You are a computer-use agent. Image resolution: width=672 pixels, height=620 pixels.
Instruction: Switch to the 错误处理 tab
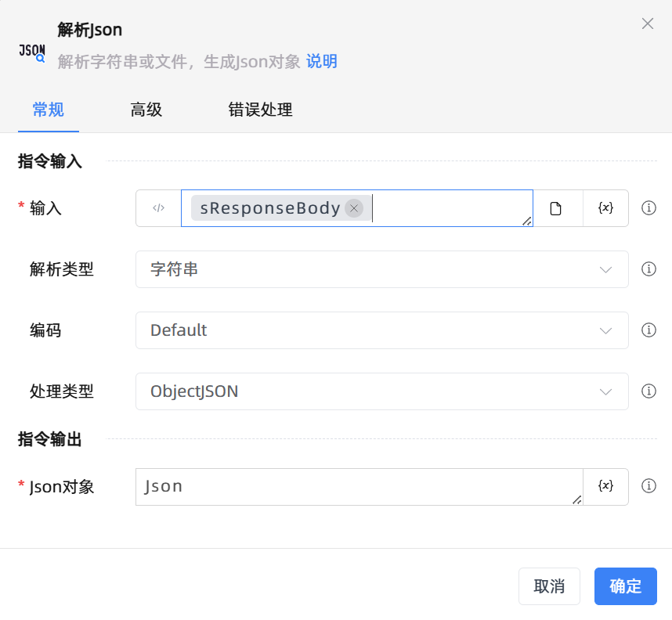point(260,110)
